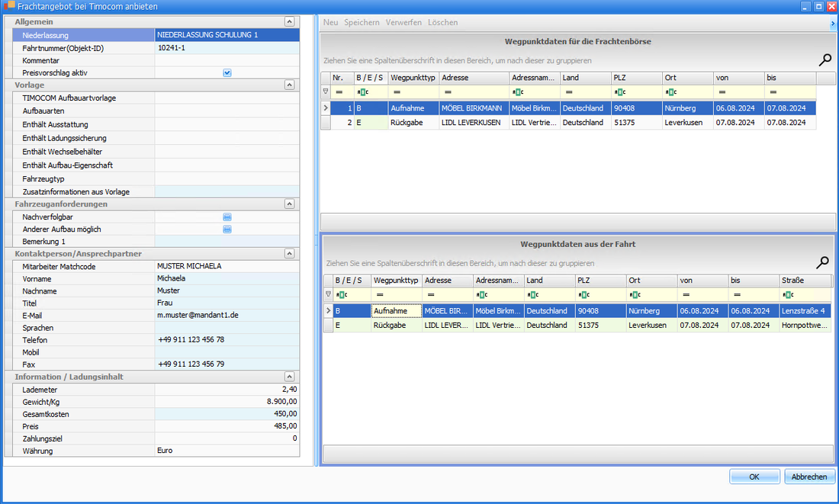This screenshot has width=839, height=504.
Task: Click Speichern in the toolbar menu
Action: coord(362,23)
